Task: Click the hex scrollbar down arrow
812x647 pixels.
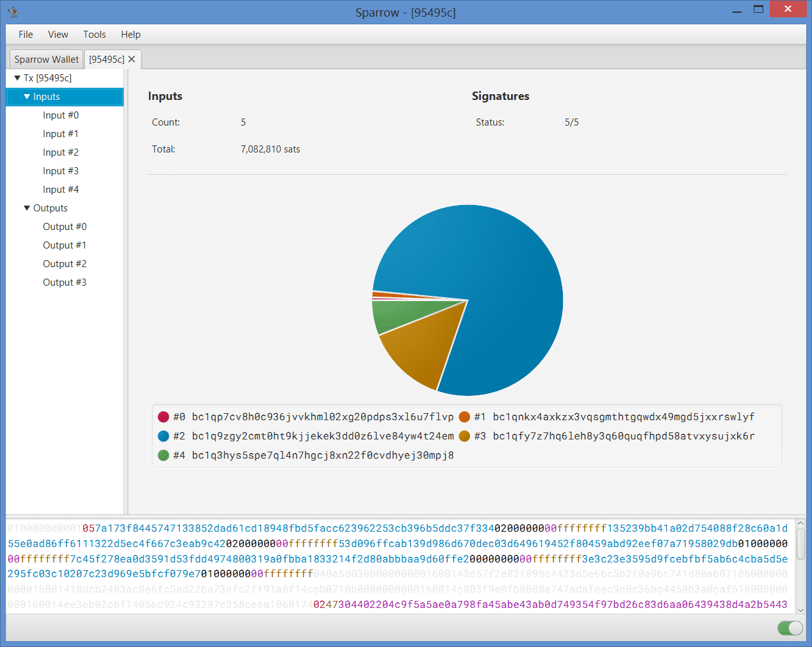Action: [x=800, y=610]
